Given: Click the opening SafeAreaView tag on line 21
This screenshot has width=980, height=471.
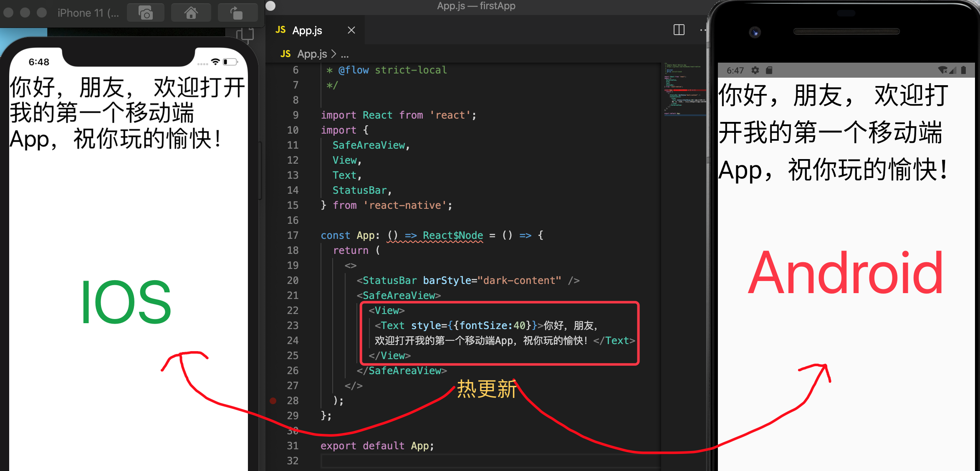Looking at the screenshot, I should click(399, 296).
